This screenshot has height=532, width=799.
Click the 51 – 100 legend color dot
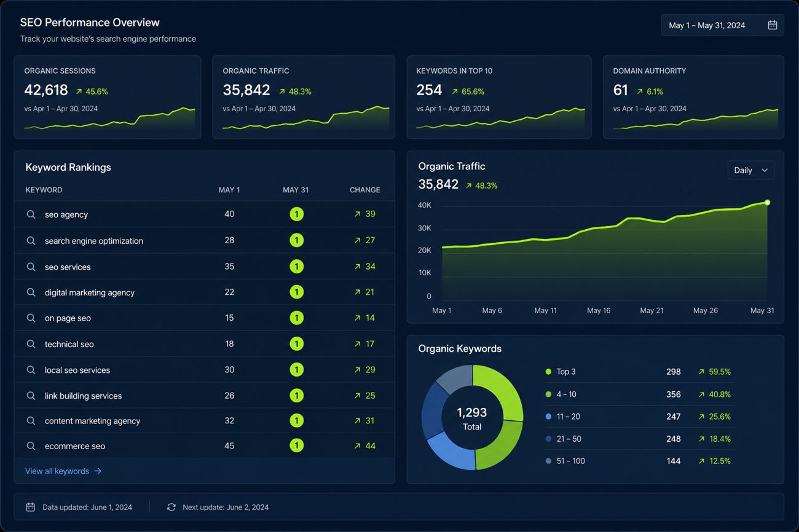point(548,461)
